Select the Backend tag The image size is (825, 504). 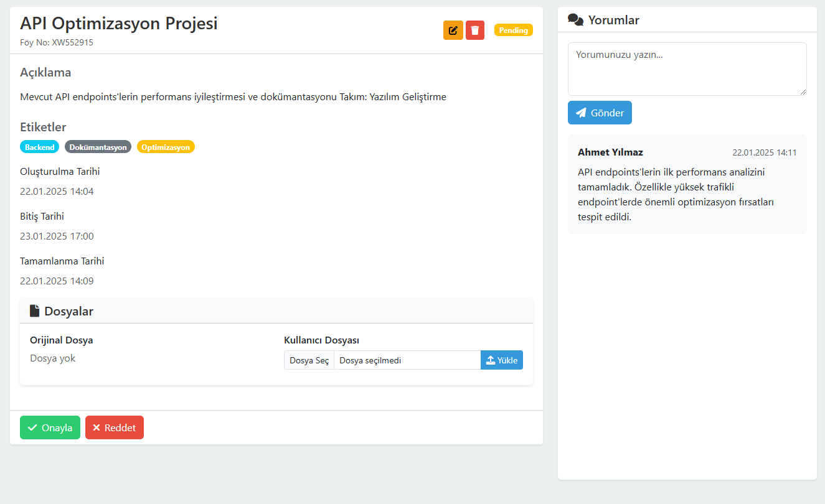click(40, 147)
